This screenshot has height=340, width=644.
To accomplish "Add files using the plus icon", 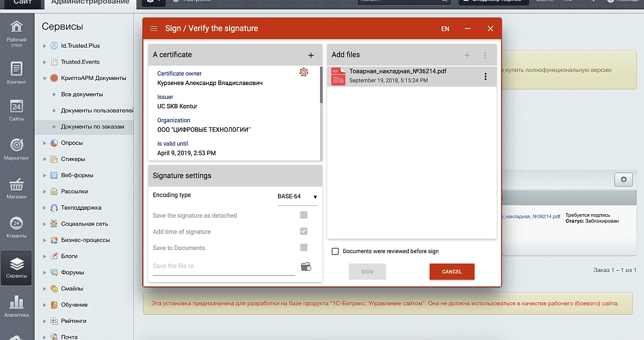I will (467, 55).
